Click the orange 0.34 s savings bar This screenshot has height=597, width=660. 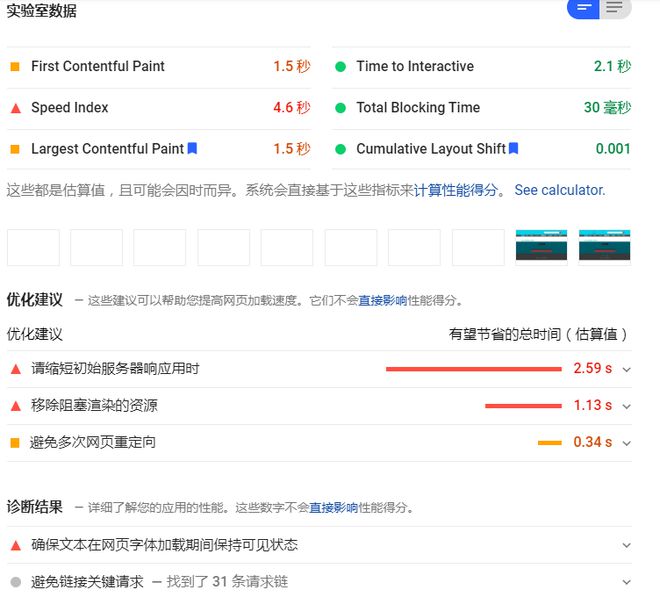pos(550,443)
